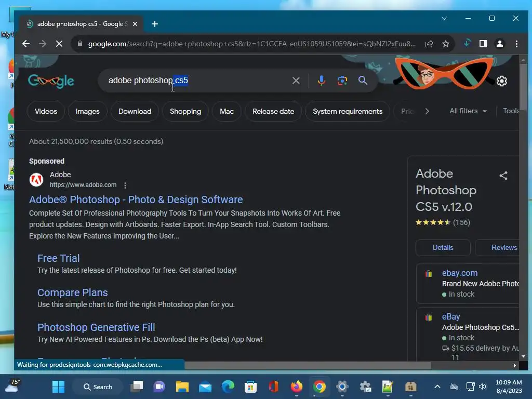Select the Videos filter chip
Viewport: 532px width, 399px height.
[x=46, y=111]
